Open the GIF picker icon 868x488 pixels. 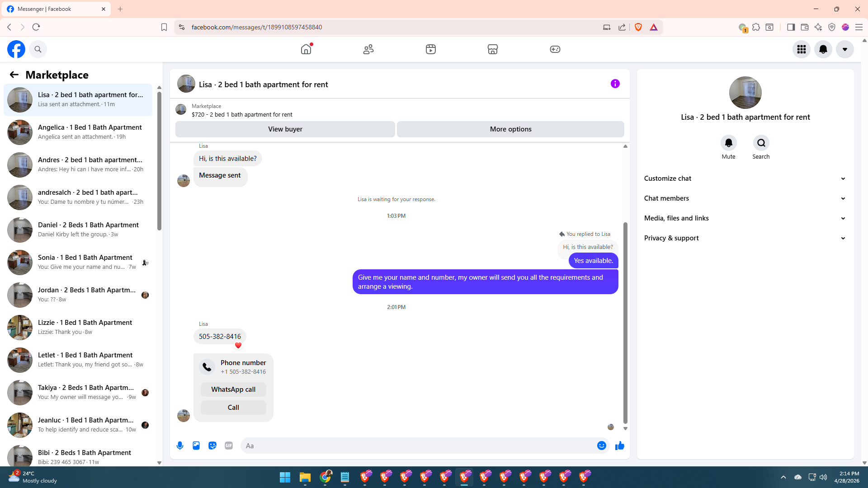[229, 446]
